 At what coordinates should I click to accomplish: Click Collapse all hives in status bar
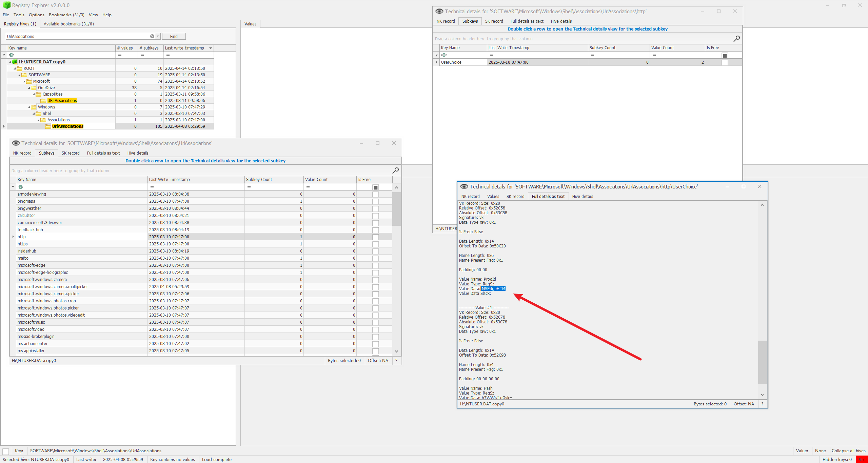point(848,450)
